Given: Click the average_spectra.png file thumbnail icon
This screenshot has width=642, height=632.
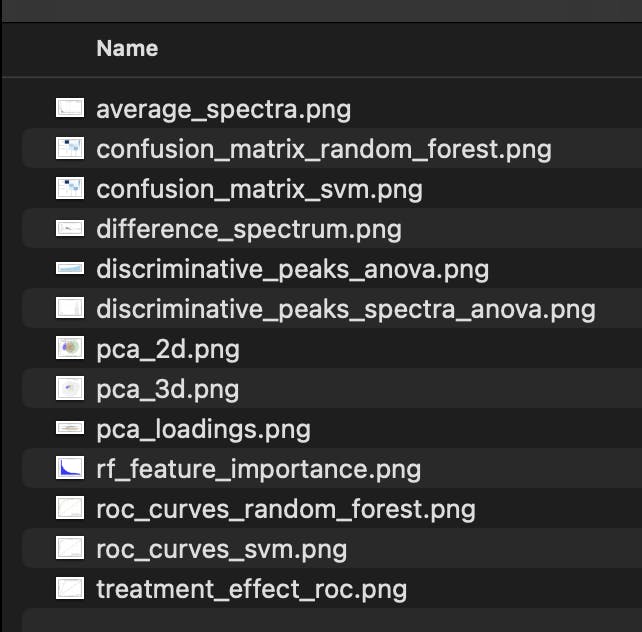Looking at the screenshot, I should (x=70, y=108).
